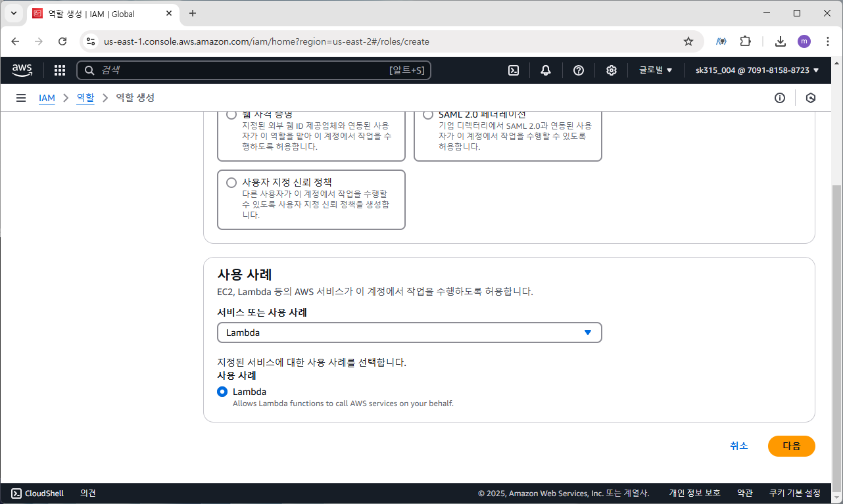The width and height of the screenshot is (843, 504).
Task: Reload the page
Action: click(x=62, y=41)
